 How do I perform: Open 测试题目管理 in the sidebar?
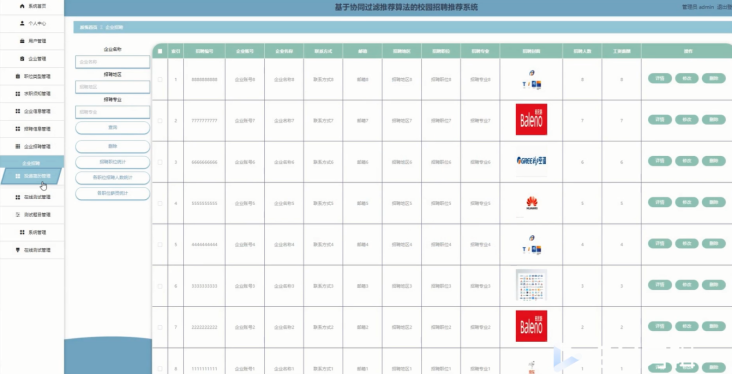32,215
